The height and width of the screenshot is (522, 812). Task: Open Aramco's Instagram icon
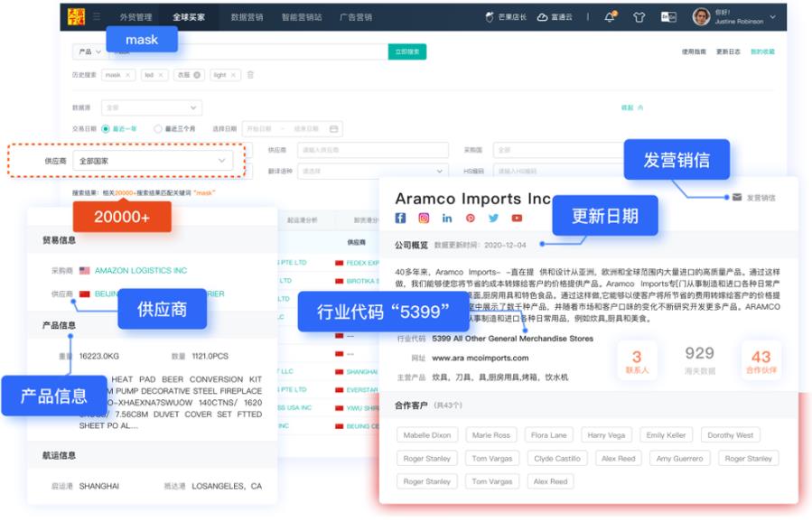tap(424, 218)
